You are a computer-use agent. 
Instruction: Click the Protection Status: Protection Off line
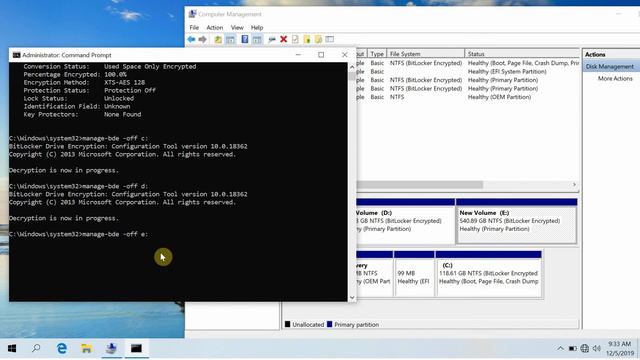[x=89, y=91]
